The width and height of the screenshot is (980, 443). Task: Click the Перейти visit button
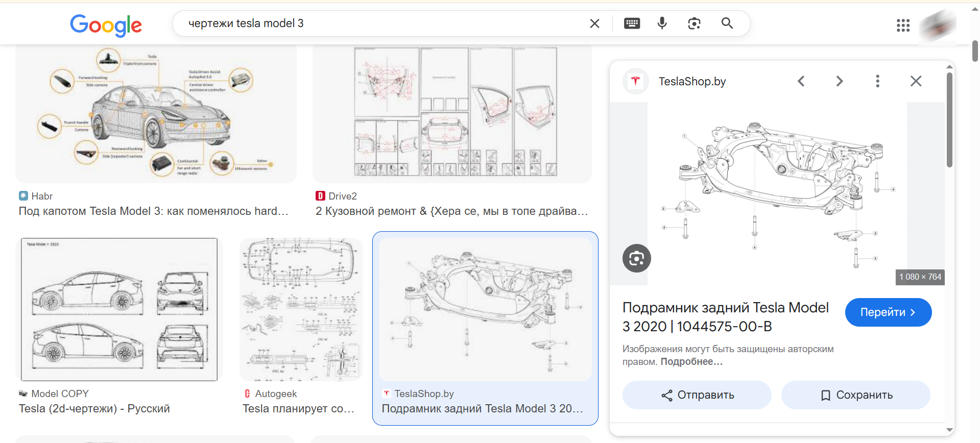coord(888,312)
